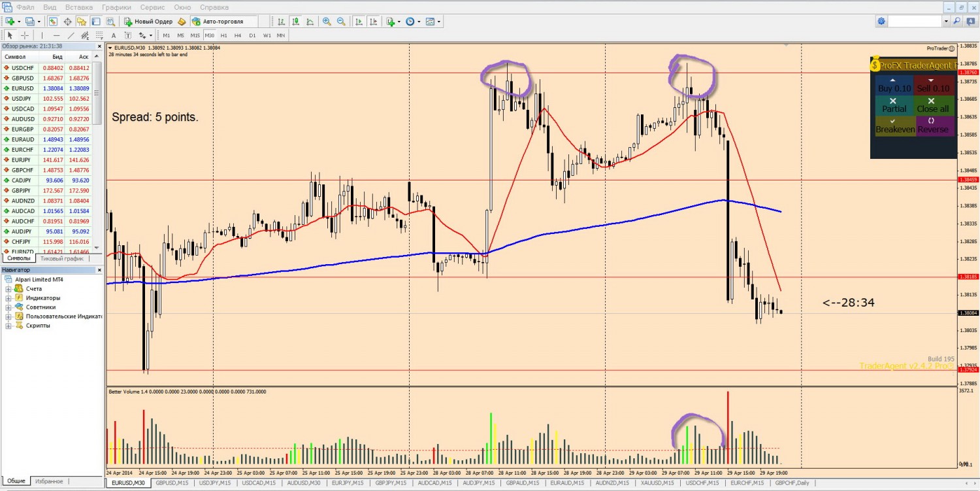Toggle the Navigator window star-folder icon

[x=81, y=22]
